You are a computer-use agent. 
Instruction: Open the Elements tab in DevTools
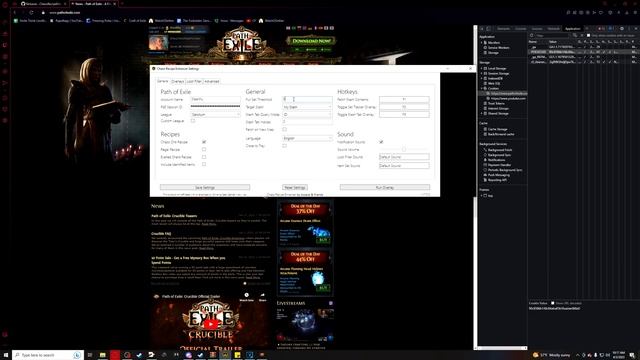pyautogui.click(x=503, y=29)
